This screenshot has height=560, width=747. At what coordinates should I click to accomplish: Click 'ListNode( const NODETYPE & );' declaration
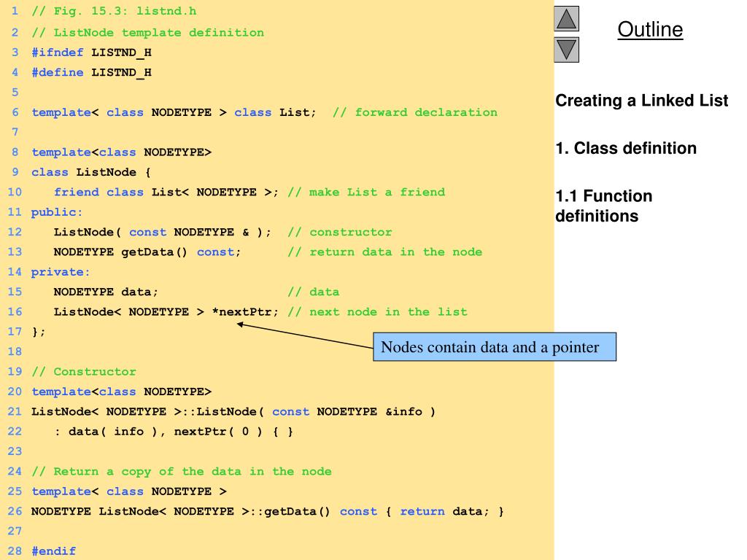162,232
